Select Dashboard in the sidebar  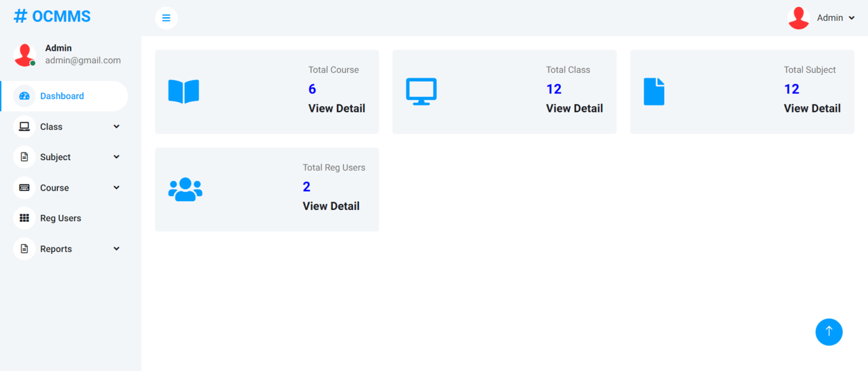click(x=62, y=96)
